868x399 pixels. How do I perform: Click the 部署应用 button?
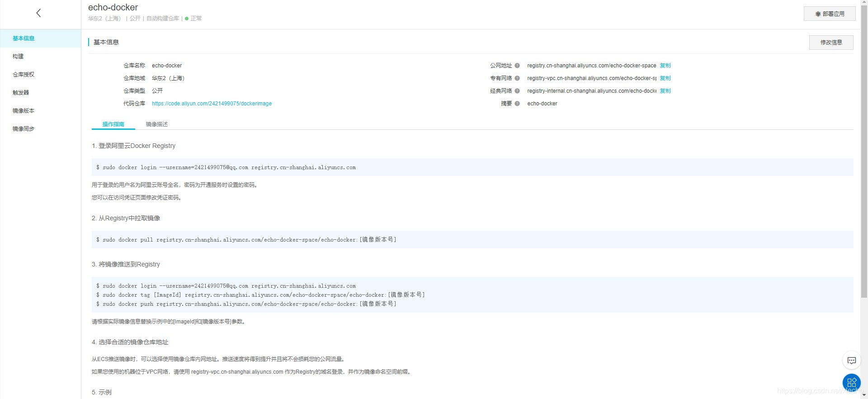pos(830,14)
